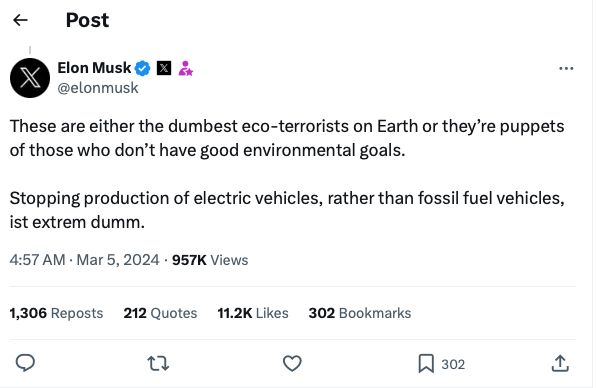
Task: Like the post with heart icon
Action: (292, 364)
